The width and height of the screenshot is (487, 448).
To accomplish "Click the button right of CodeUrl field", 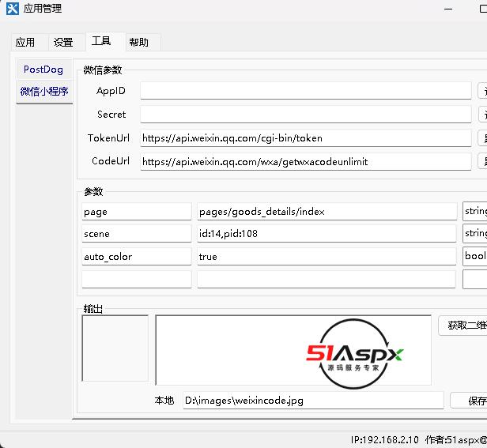I will pos(482,161).
